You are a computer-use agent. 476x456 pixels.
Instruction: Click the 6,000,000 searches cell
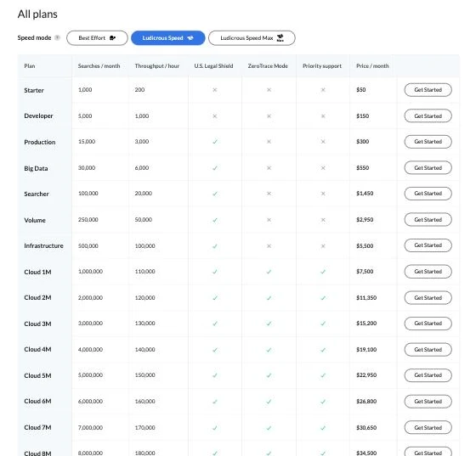(x=90, y=401)
